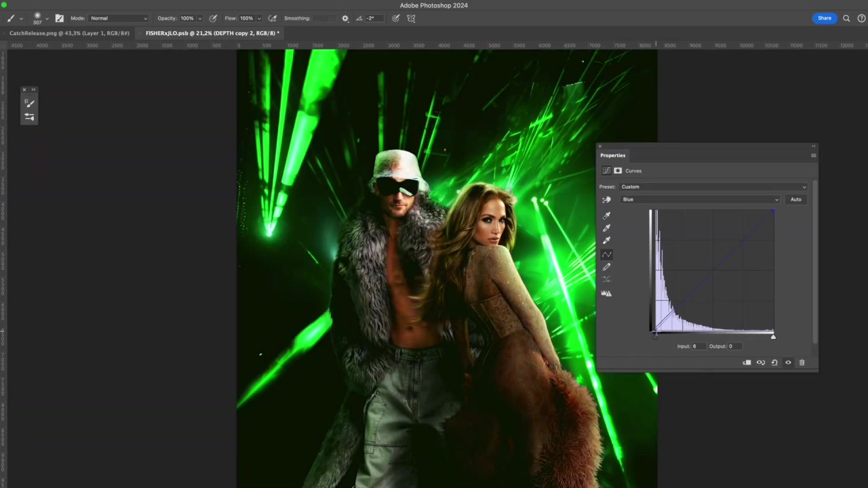Open the Blue channel dropdown
Viewport: 868px width, 488px height.
point(701,199)
